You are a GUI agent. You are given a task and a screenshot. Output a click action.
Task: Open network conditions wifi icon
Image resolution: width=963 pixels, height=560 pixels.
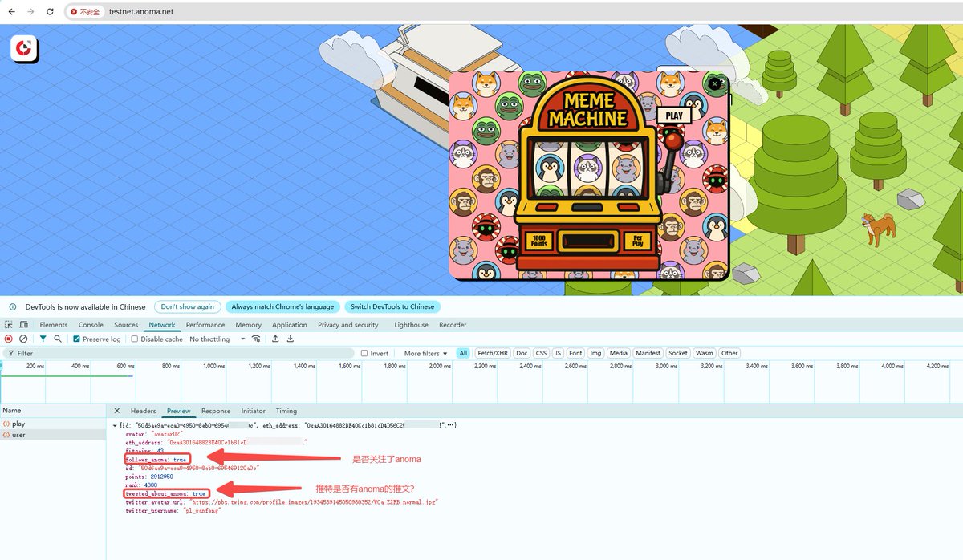click(256, 339)
